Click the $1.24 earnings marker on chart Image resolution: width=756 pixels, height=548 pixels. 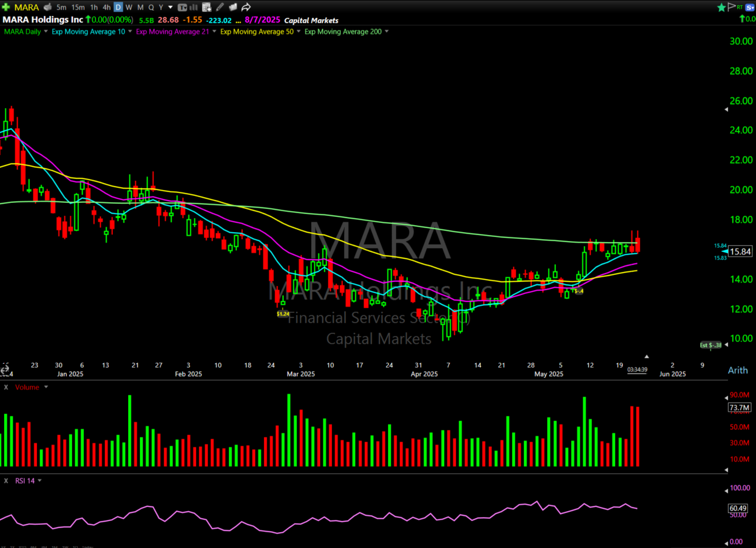283,314
